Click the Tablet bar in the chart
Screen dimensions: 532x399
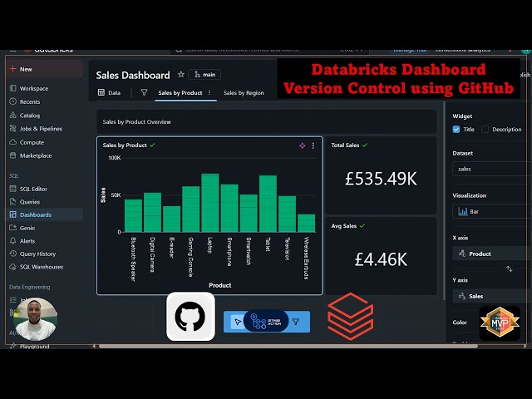click(268, 204)
